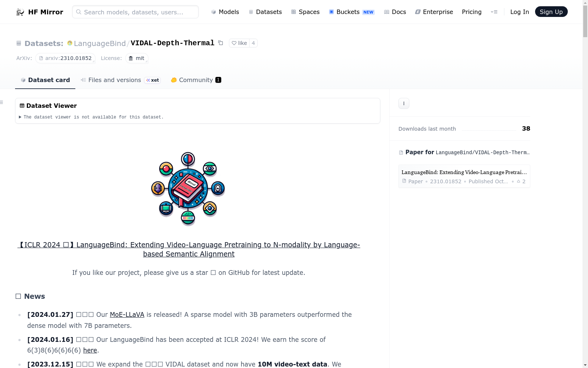Image resolution: width=588 pixels, height=368 pixels.
Task: Open the MoE-LLaVA link
Action: [x=127, y=315]
